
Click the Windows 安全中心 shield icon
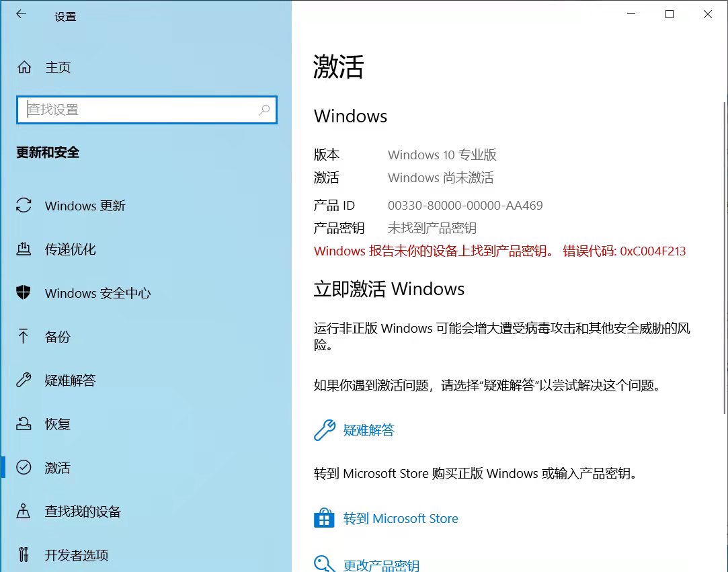(24, 292)
